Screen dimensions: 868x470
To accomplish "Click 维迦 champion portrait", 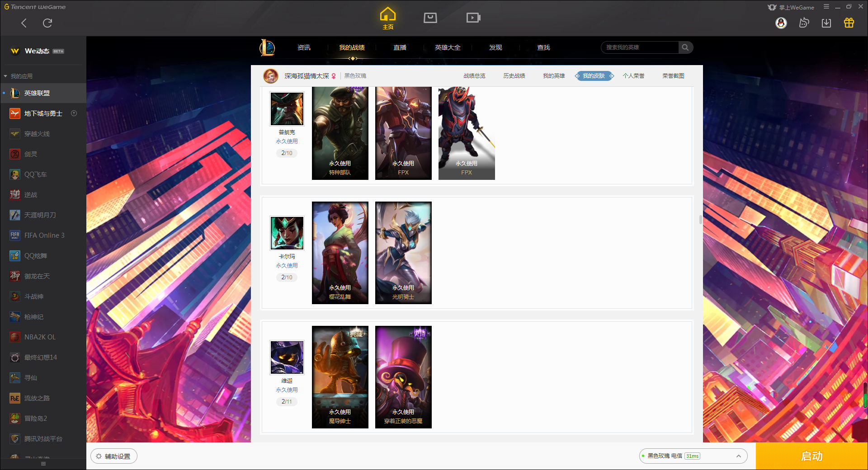I will pyautogui.click(x=287, y=357).
